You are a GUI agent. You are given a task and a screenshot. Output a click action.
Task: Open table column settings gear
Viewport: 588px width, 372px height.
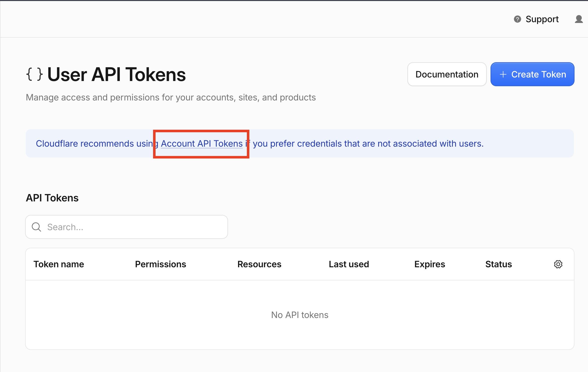pos(558,264)
